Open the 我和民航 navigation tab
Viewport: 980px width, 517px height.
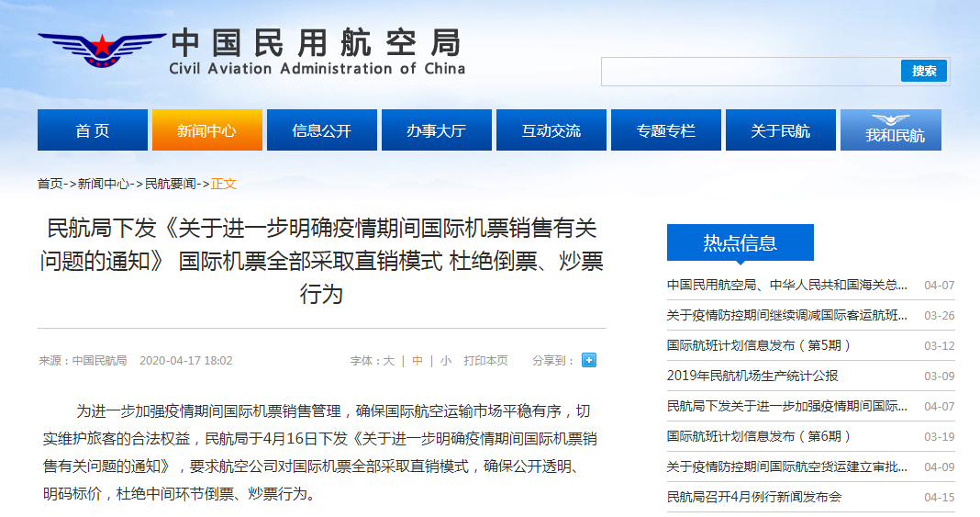(x=891, y=130)
